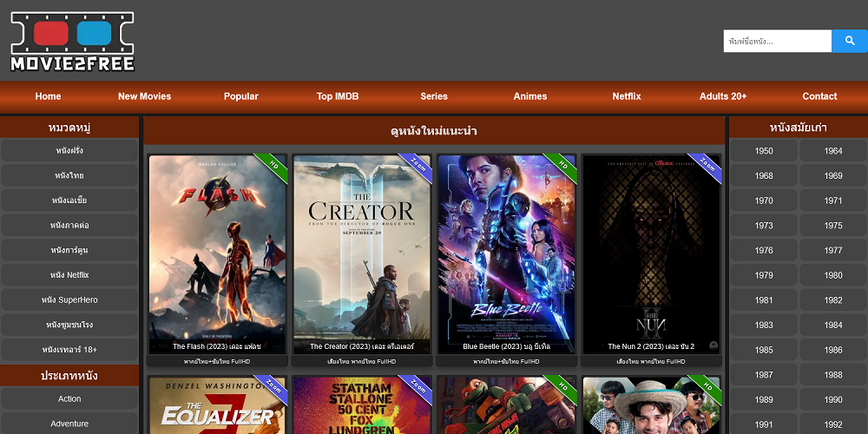Click the Movie2Free logo
The height and width of the screenshot is (434, 868).
coord(73,42)
